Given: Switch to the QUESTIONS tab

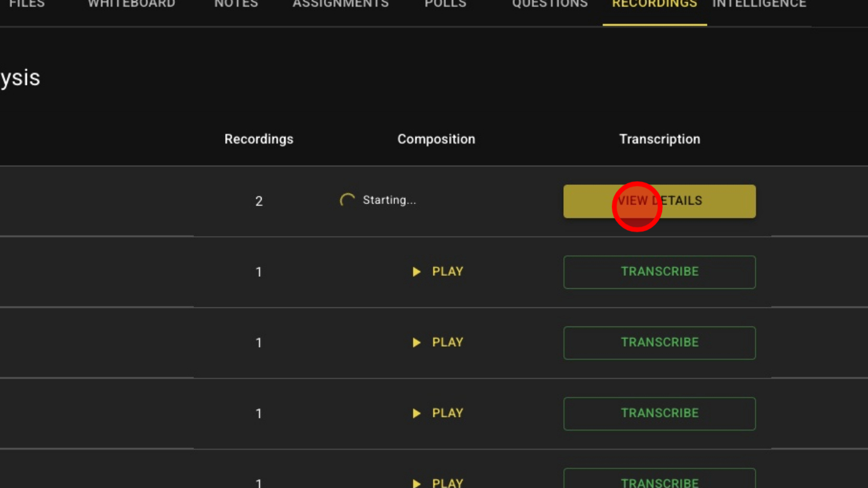Looking at the screenshot, I should click(550, 5).
